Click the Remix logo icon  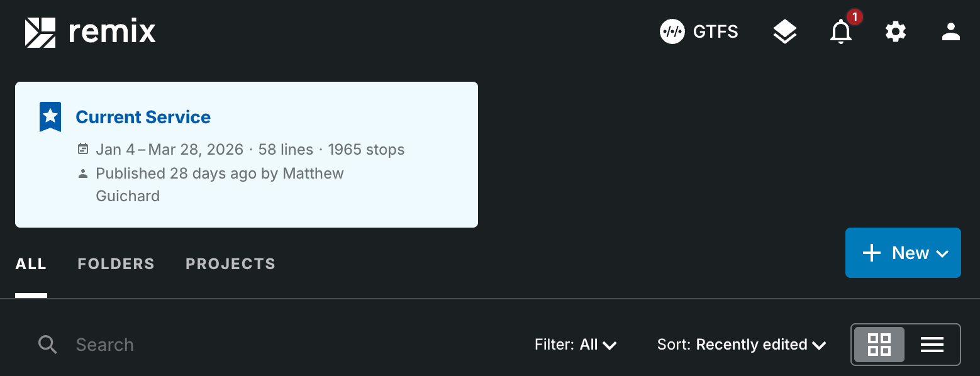pos(40,31)
